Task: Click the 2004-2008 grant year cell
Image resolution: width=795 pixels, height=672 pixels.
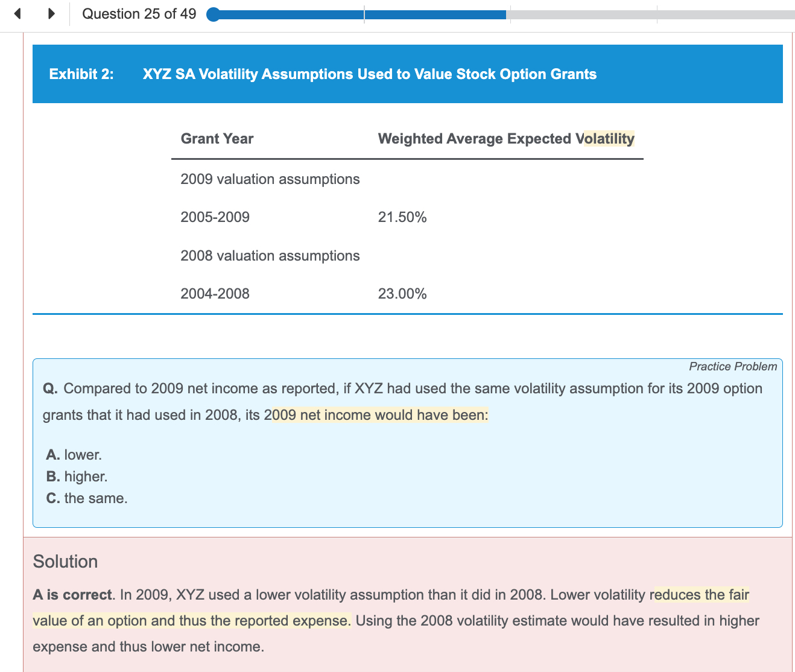Action: pos(215,294)
